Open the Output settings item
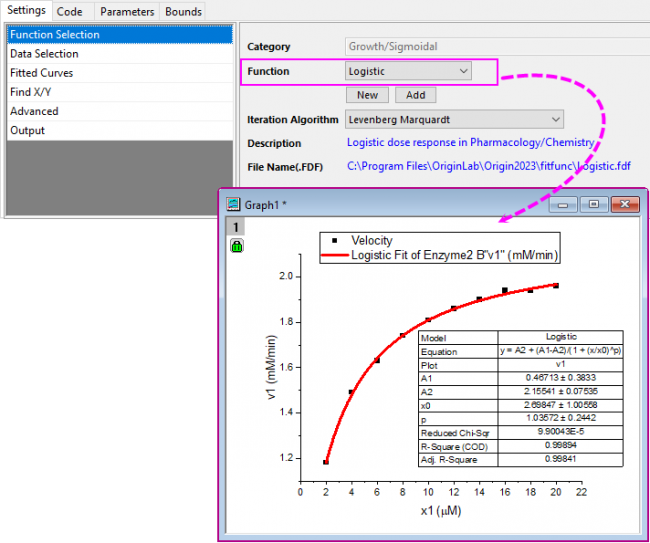650x543 pixels. [28, 130]
